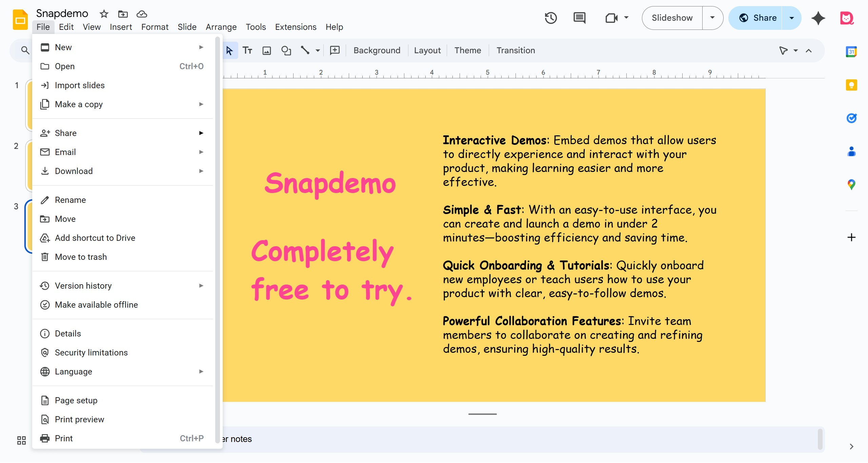Hide side panel chevron at bottom right
The image size is (868, 463).
coord(851,446)
